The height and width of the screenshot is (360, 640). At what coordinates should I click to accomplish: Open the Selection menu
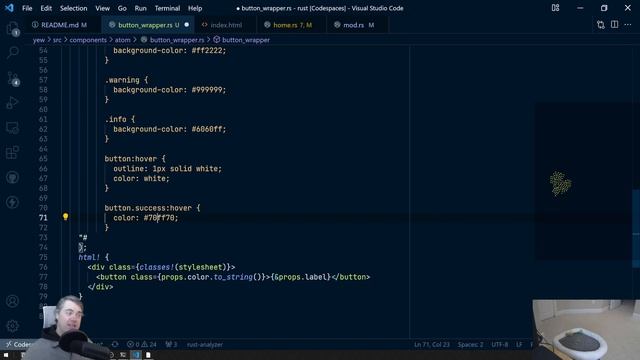pyautogui.click(x=73, y=8)
